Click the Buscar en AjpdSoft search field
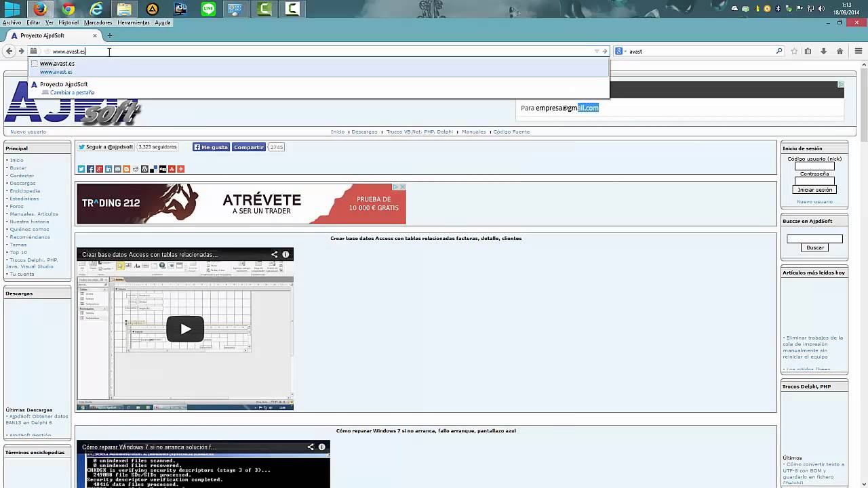 [814, 239]
